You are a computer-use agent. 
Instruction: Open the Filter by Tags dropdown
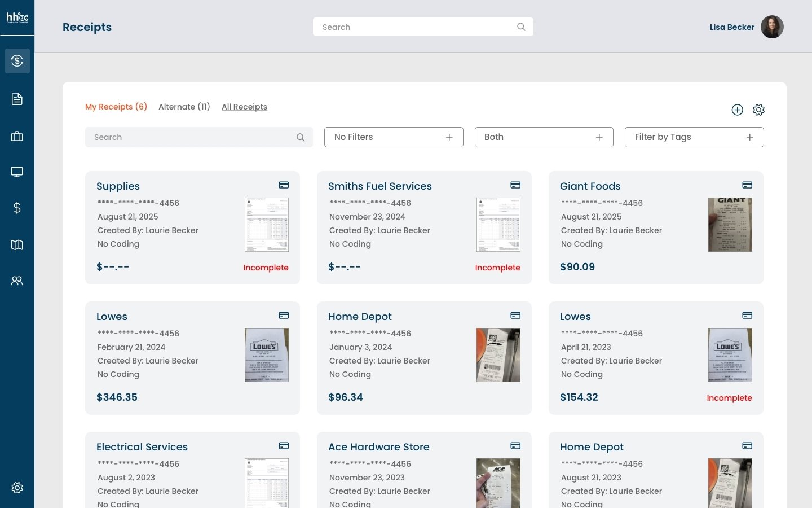(x=694, y=137)
